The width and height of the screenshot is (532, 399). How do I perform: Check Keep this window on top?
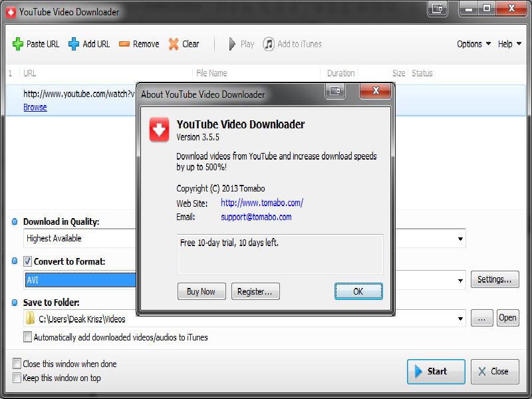click(x=17, y=378)
